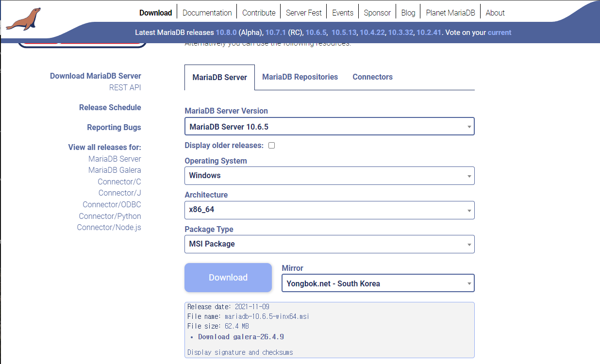The height and width of the screenshot is (364, 600).
Task: Click release 10.5.13 link in banner
Action: pyautogui.click(x=344, y=33)
